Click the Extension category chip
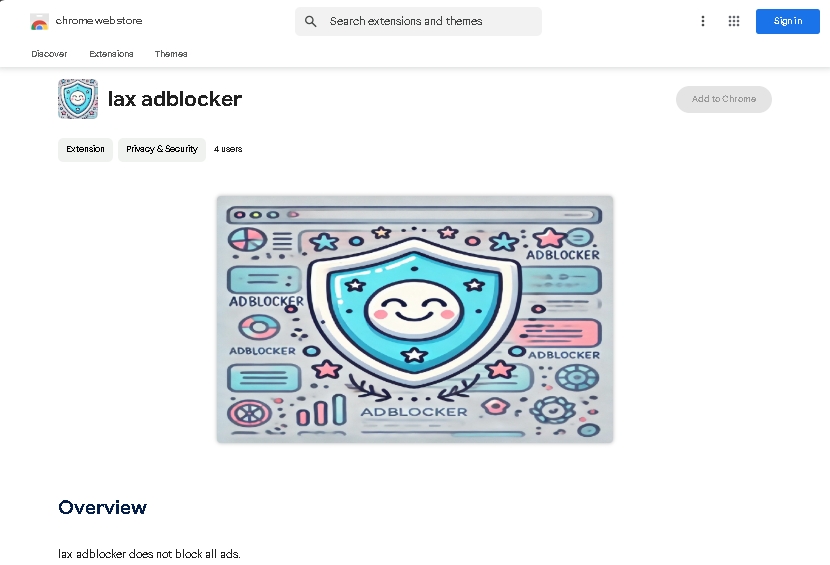This screenshot has width=830, height=565. tap(85, 149)
